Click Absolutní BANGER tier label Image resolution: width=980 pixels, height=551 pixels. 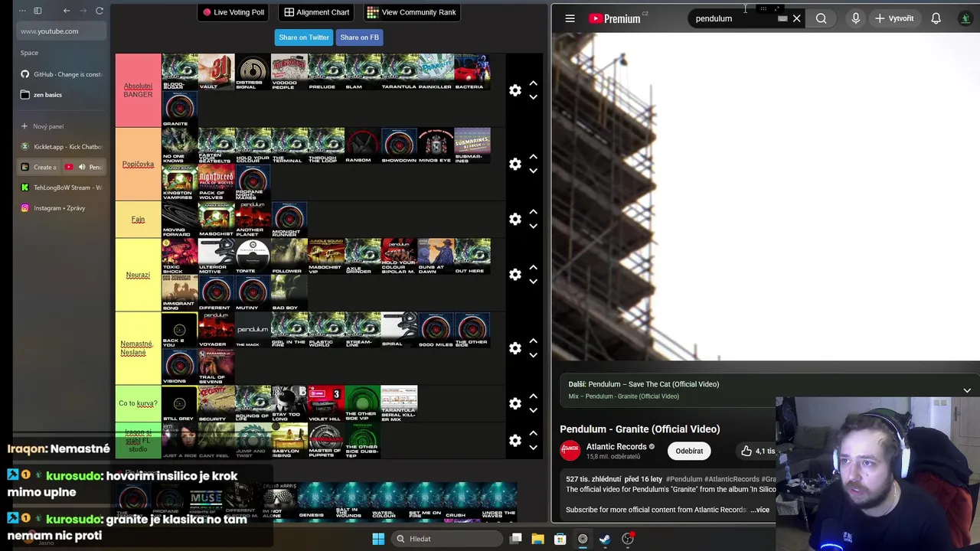pos(138,90)
